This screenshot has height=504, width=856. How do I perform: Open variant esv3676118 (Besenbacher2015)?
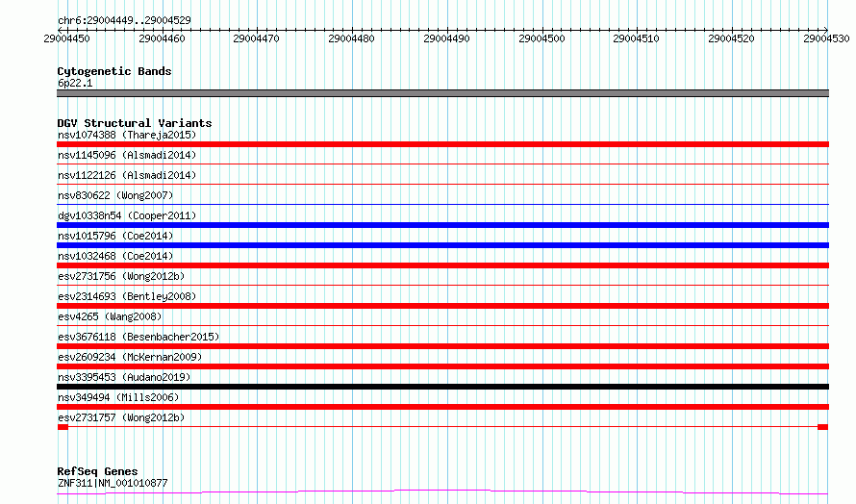click(138, 337)
